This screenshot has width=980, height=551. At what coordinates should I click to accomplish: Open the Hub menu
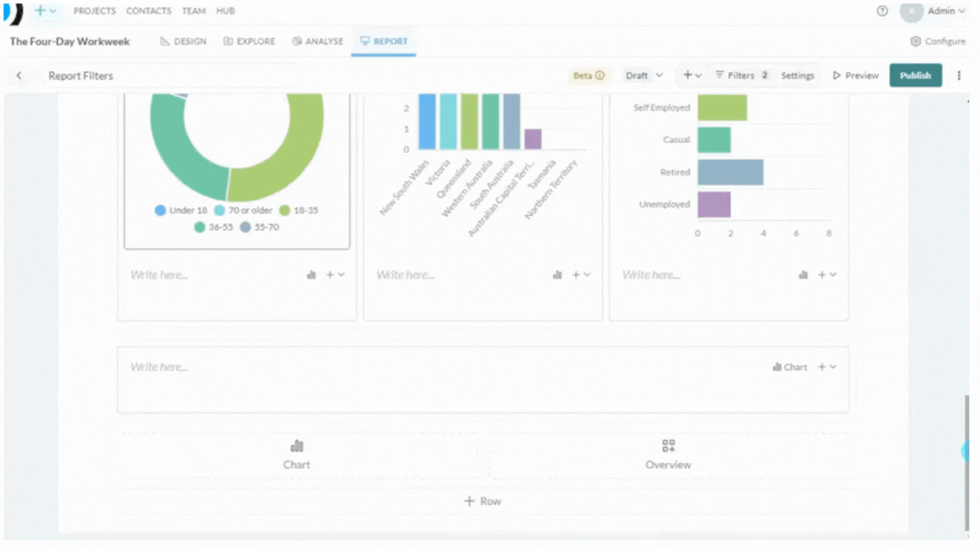point(225,10)
